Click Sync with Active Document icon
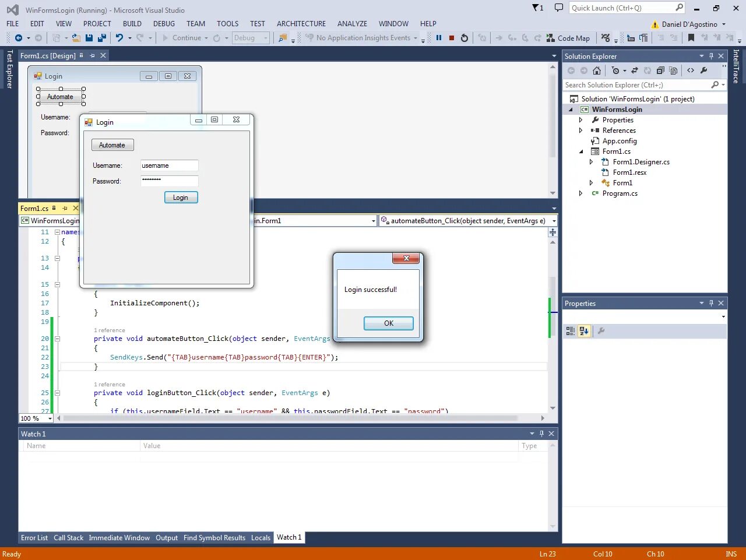Viewport: 746px width, 560px height. (635, 71)
